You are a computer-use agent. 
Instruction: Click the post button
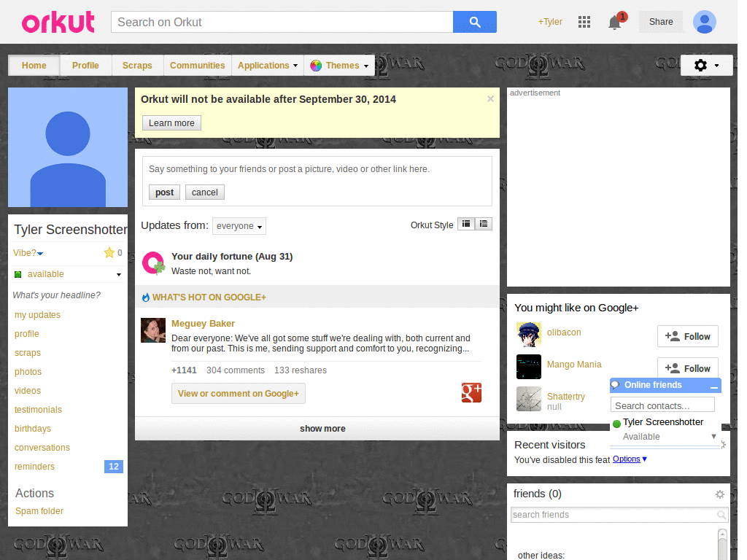[x=164, y=192]
